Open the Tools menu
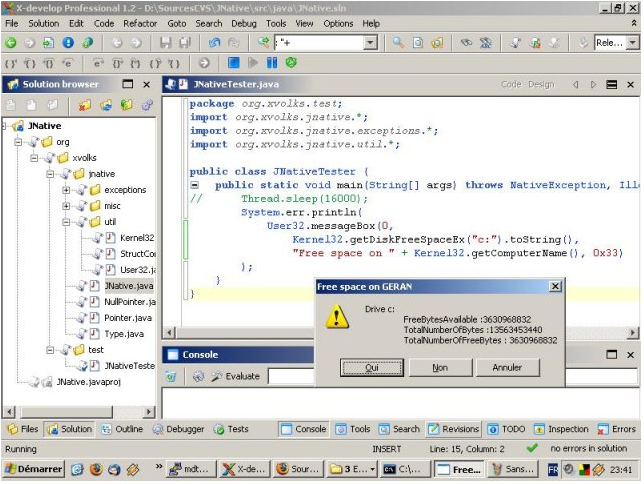 click(276, 23)
